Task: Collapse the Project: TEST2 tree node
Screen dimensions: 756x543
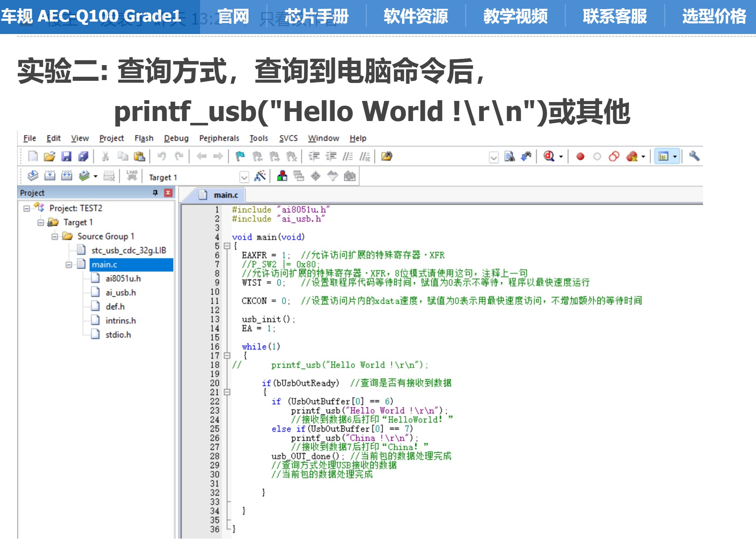Action: point(27,208)
